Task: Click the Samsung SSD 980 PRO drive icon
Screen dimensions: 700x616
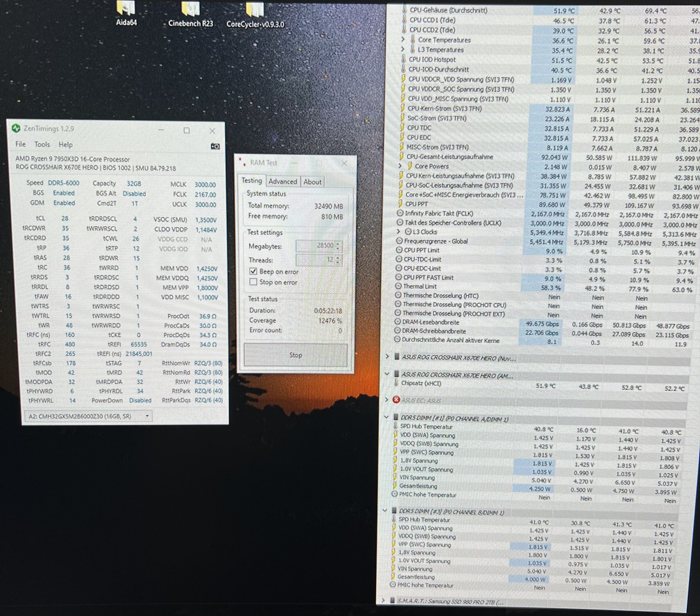Action: pos(392,600)
